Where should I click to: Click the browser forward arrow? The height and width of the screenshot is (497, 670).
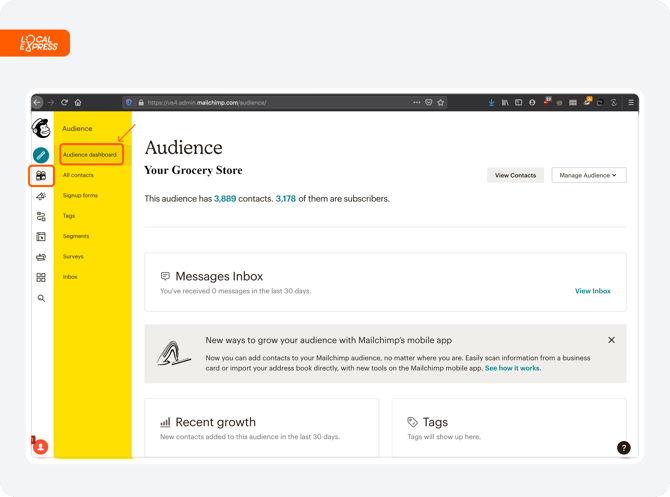(51, 102)
